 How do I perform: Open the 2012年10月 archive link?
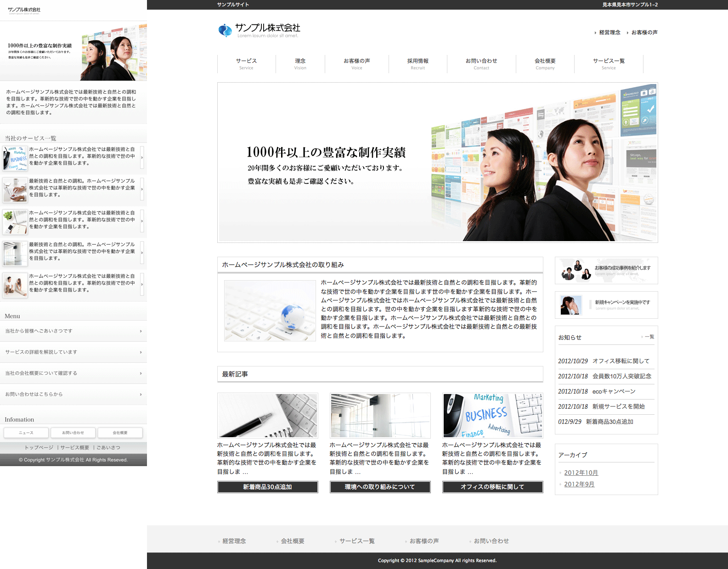point(581,473)
